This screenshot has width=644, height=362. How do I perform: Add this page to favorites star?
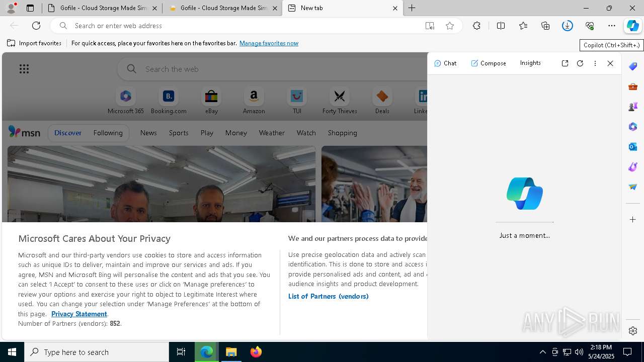[x=450, y=26]
